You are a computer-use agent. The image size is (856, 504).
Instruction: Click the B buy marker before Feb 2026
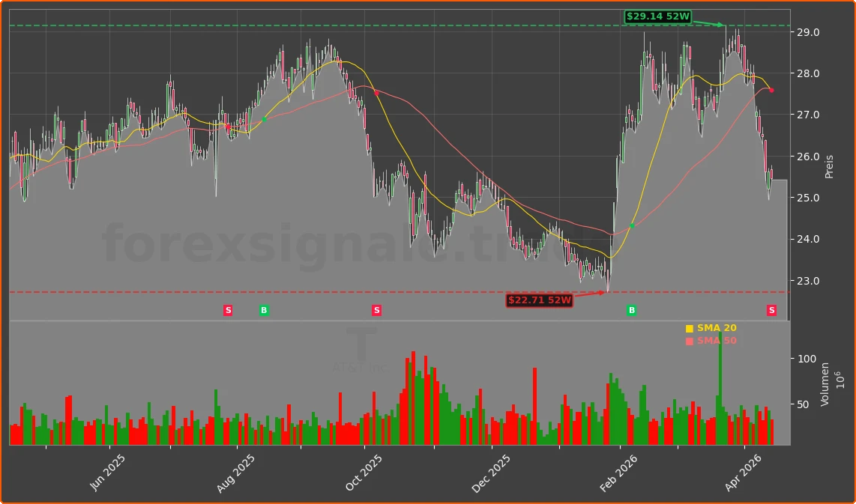click(x=630, y=310)
